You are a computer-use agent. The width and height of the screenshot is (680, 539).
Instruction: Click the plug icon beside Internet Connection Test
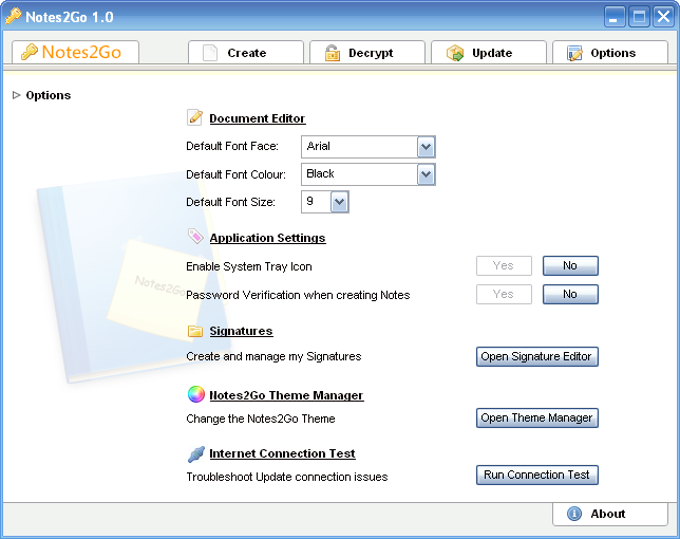(196, 454)
